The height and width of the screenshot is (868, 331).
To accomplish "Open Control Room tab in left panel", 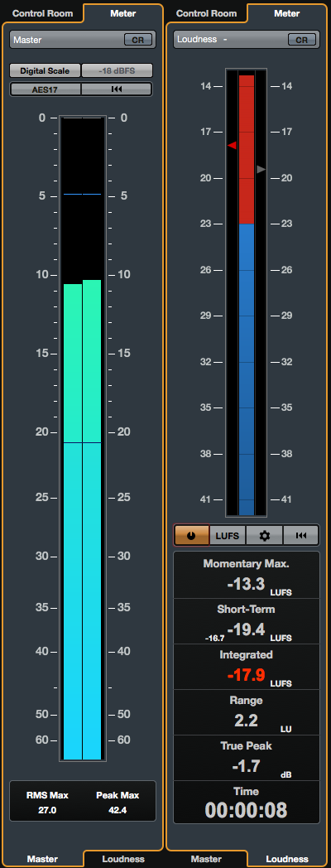I will click(x=43, y=12).
